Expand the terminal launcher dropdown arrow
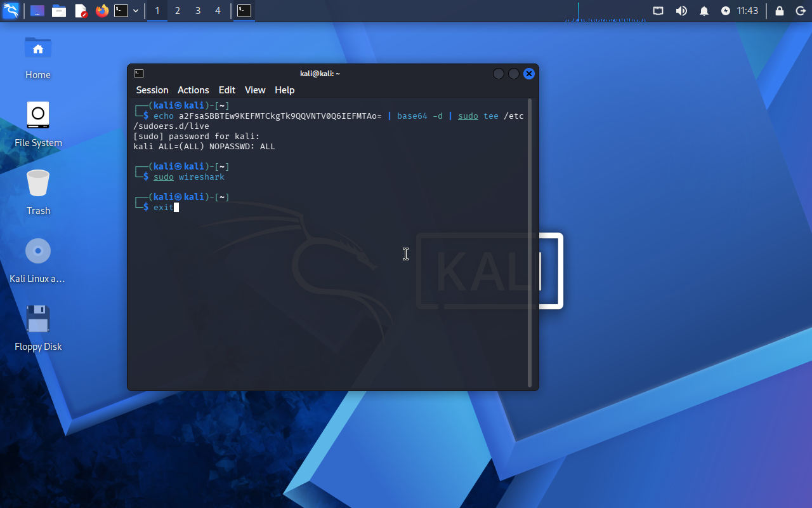Image resolution: width=812 pixels, height=508 pixels. [x=136, y=11]
